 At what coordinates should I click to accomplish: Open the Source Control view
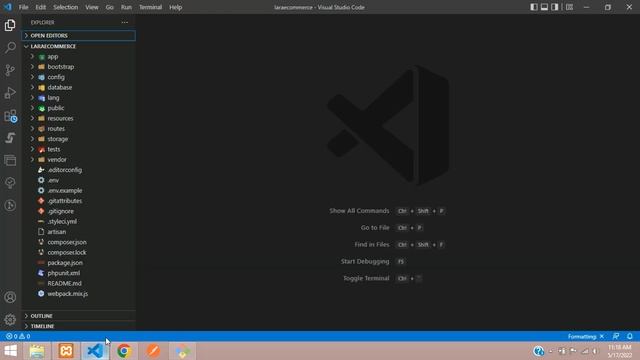(10, 70)
